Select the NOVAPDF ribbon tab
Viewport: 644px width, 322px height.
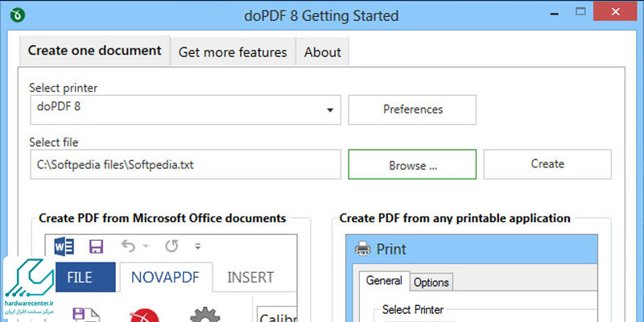[x=166, y=277]
